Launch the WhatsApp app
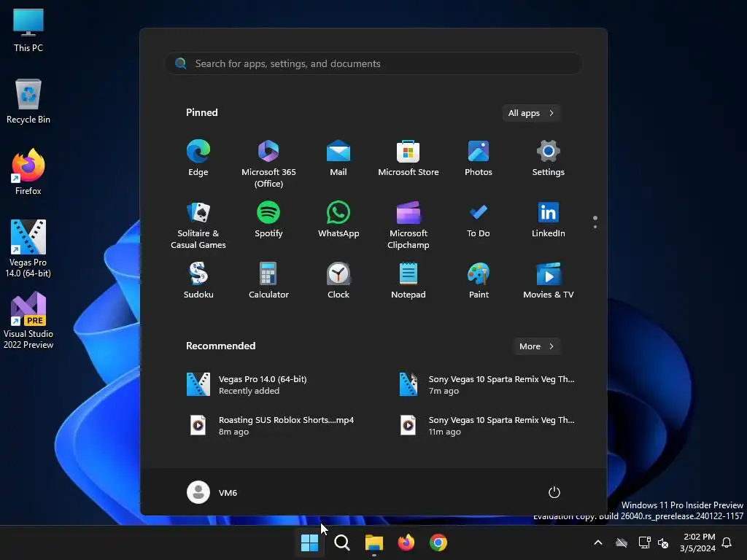747x560 pixels. [x=338, y=219]
